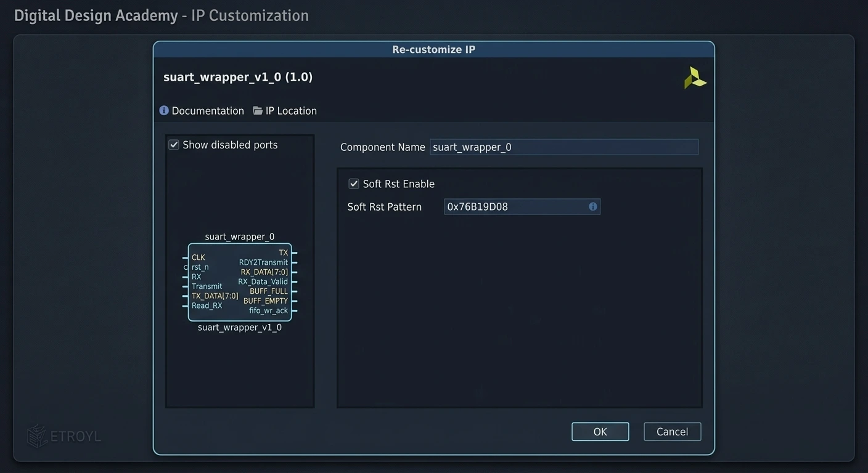Screen dimensions: 868x473
Task: Select the RX_Data_Valid port label
Action: pos(263,281)
